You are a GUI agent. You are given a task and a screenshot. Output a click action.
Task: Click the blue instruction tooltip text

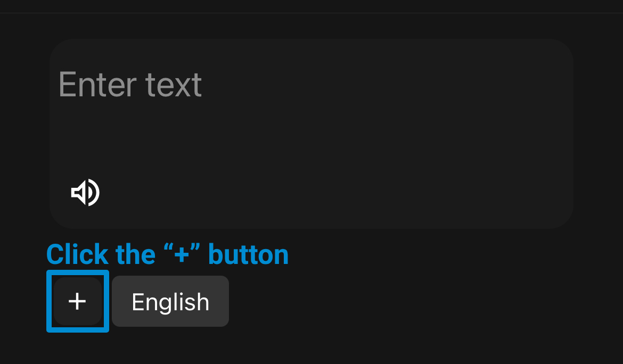167,254
